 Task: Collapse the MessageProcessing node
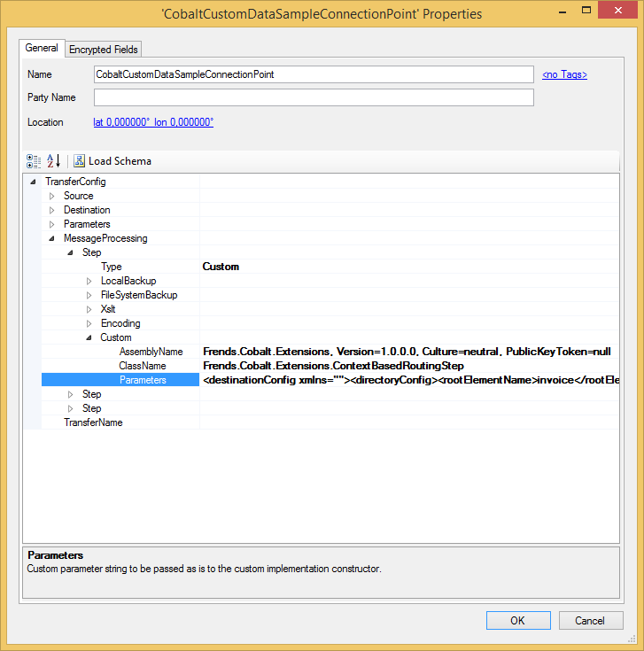[x=52, y=238]
